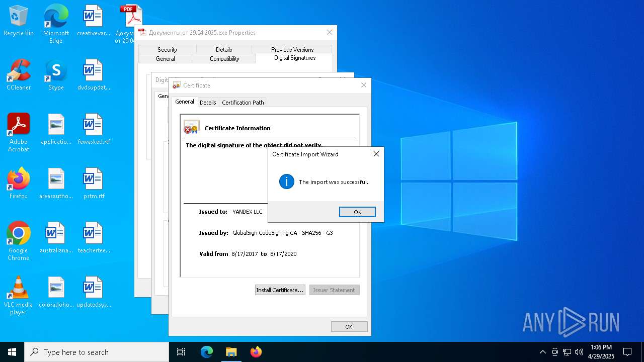Open the volume control in system tray
This screenshot has height=362, width=644.
[579, 352]
